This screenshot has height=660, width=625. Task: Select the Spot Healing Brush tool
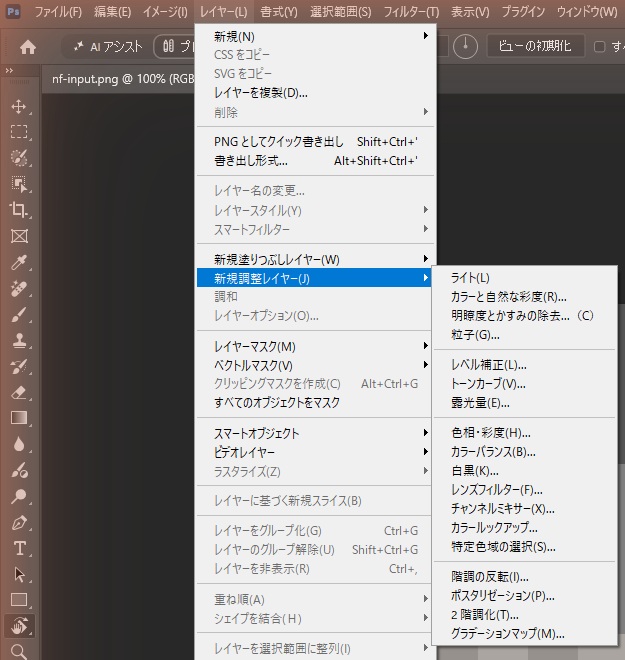click(x=19, y=289)
